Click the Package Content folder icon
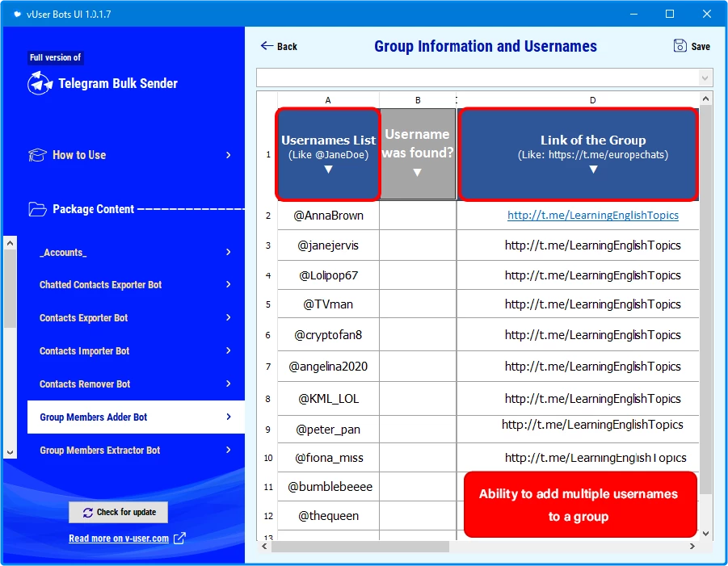Viewport: 728px width, 566px height. click(x=37, y=209)
